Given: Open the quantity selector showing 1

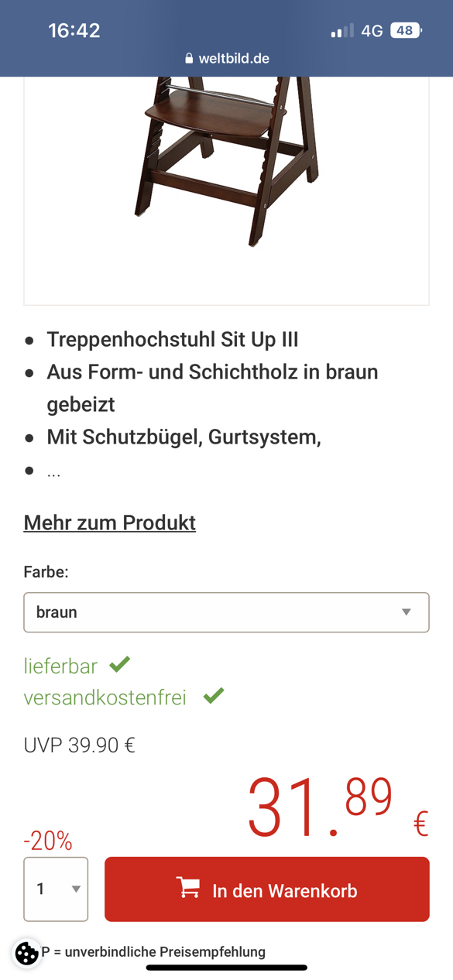Looking at the screenshot, I should pos(56,889).
